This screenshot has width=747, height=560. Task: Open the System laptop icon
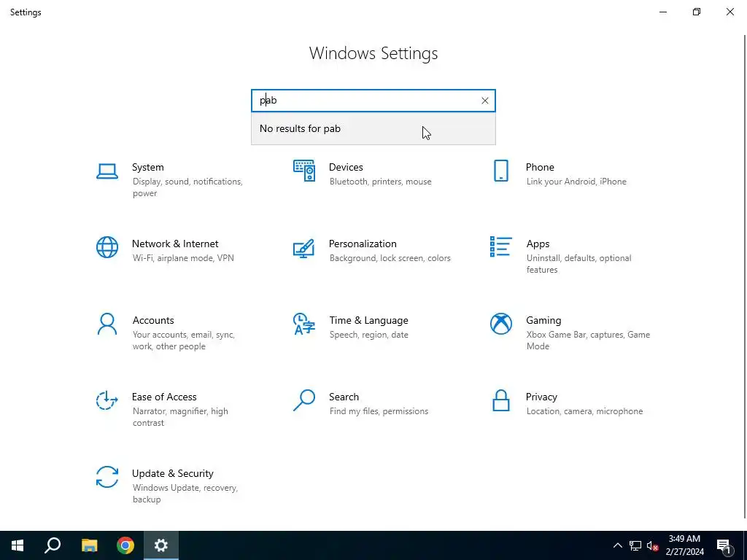[107, 171]
